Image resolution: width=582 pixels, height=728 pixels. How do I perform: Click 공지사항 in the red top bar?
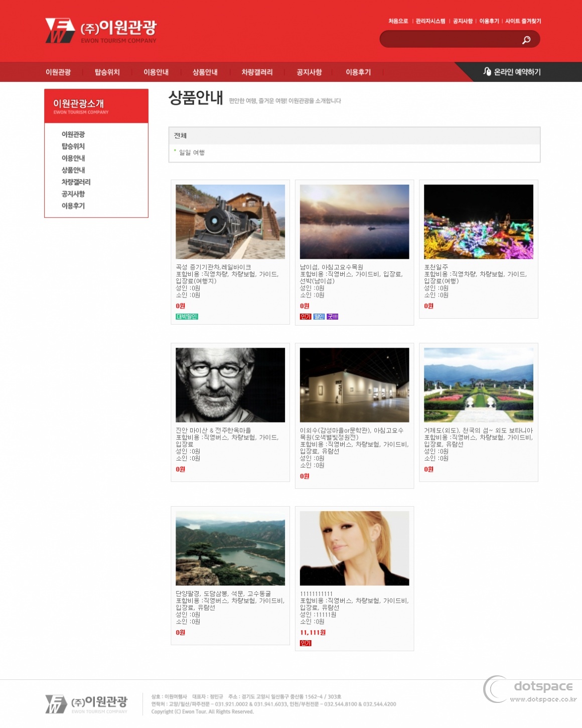309,72
